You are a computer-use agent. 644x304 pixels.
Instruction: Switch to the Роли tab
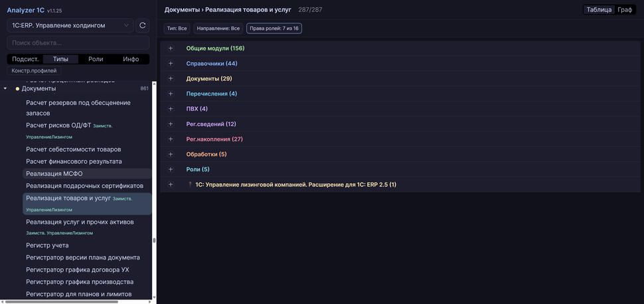tap(96, 59)
